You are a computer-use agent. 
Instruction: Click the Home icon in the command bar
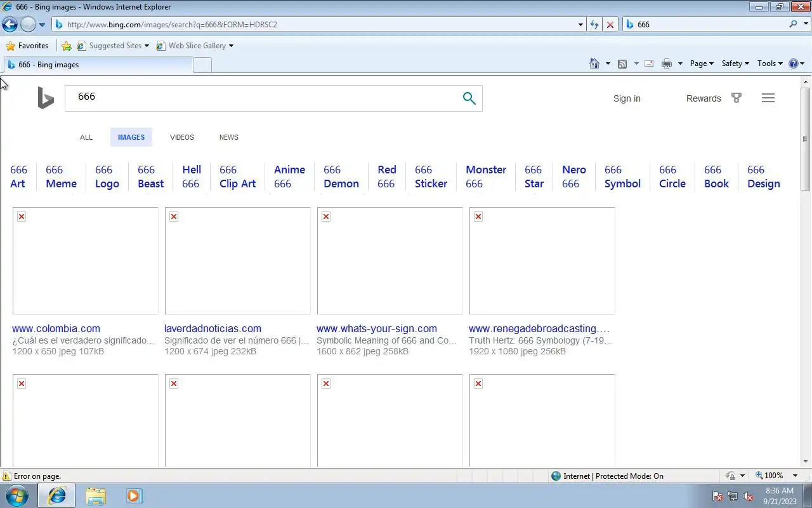594,63
